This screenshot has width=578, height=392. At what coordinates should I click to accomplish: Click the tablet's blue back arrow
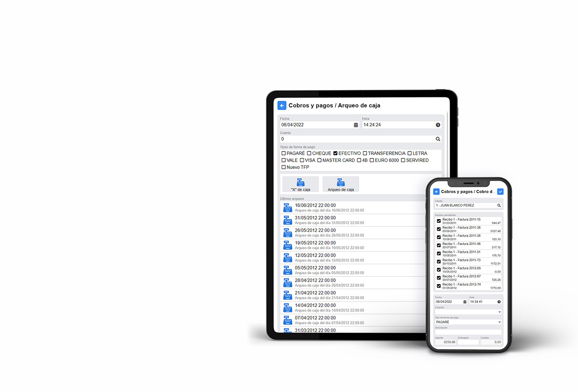282,106
